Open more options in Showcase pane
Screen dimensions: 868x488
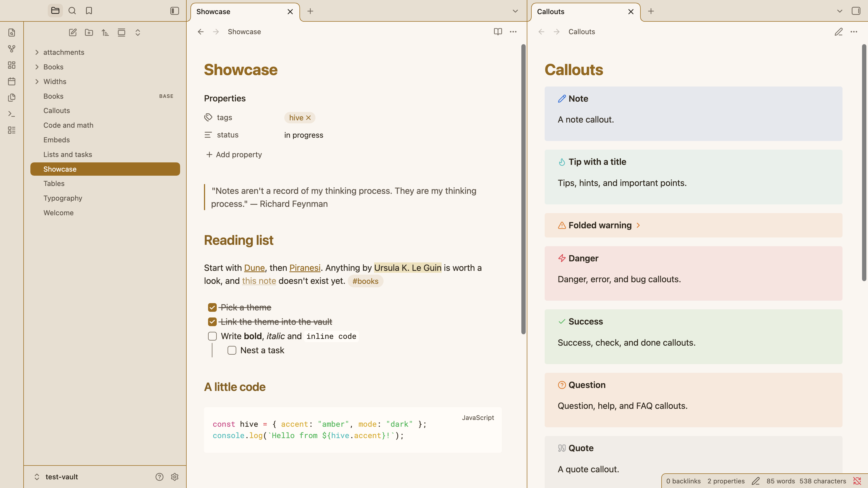(x=513, y=32)
